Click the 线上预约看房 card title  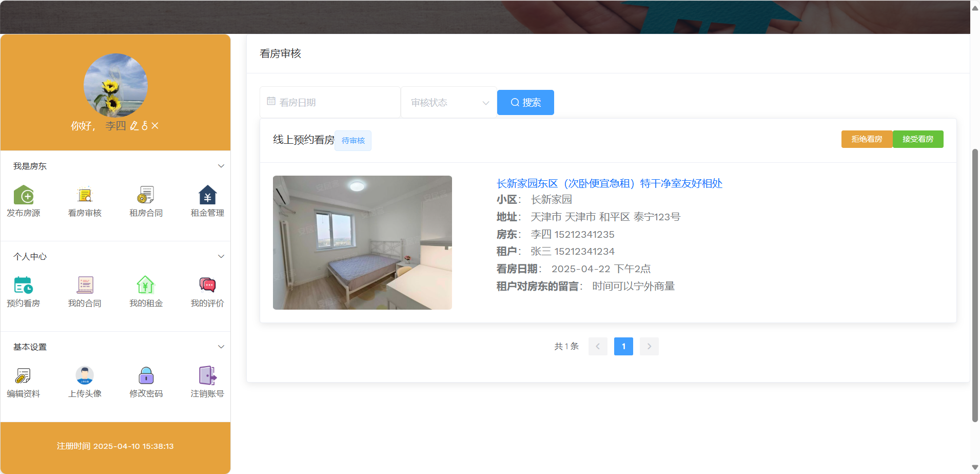[304, 140]
